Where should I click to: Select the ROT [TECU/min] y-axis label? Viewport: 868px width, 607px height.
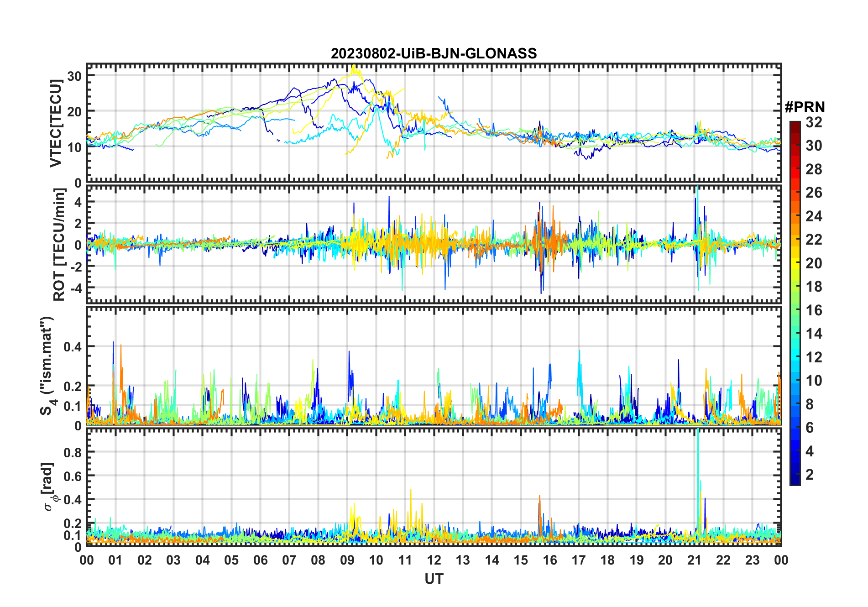pos(59,245)
